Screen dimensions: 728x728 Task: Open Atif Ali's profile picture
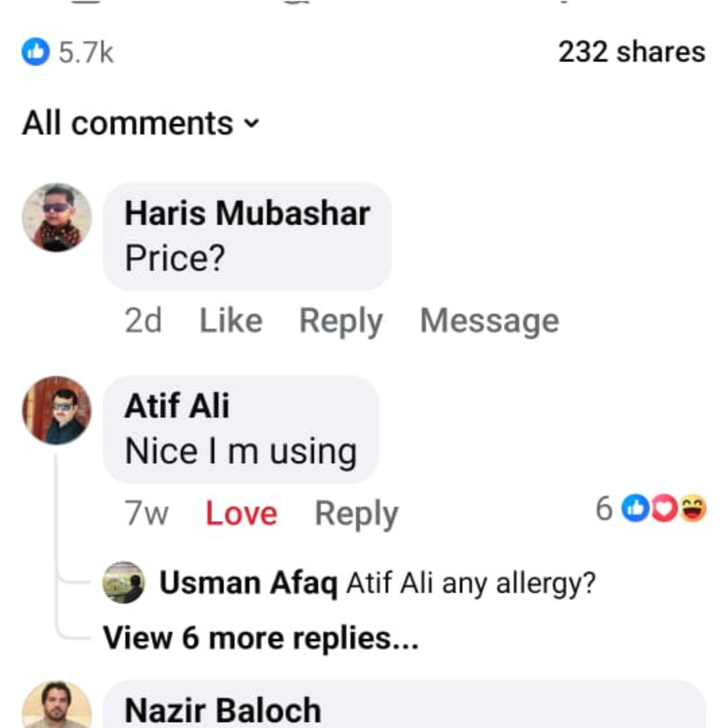click(57, 410)
